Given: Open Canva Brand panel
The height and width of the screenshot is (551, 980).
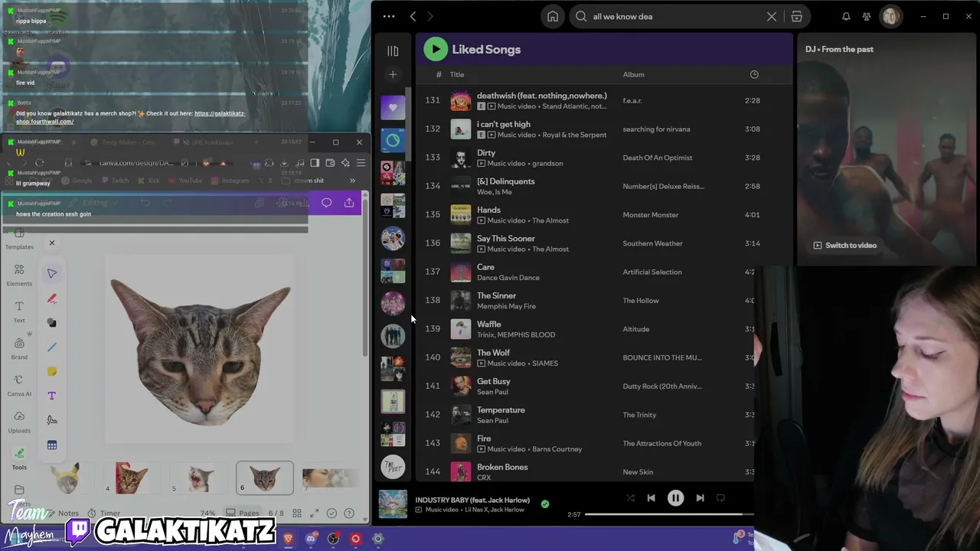Looking at the screenshot, I should (x=19, y=349).
